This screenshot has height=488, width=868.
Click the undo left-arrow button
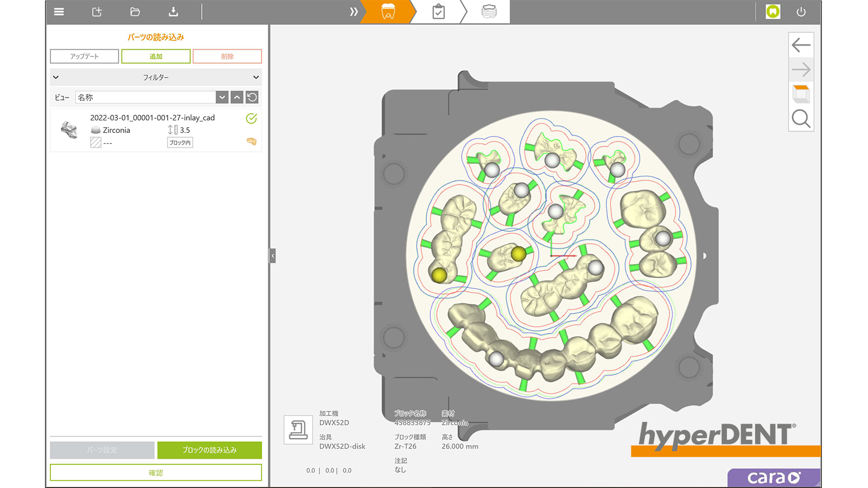point(801,44)
